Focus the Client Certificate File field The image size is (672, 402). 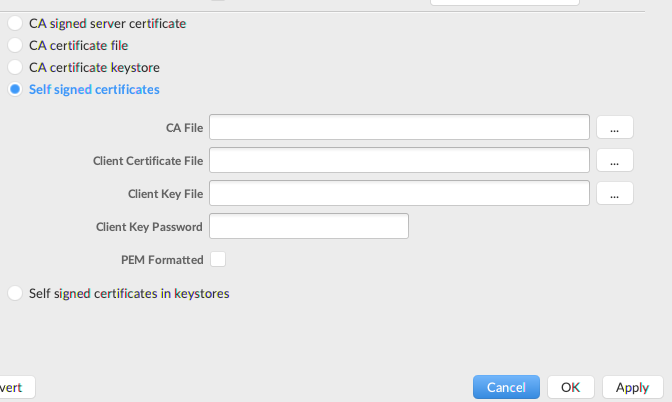pyautogui.click(x=399, y=160)
